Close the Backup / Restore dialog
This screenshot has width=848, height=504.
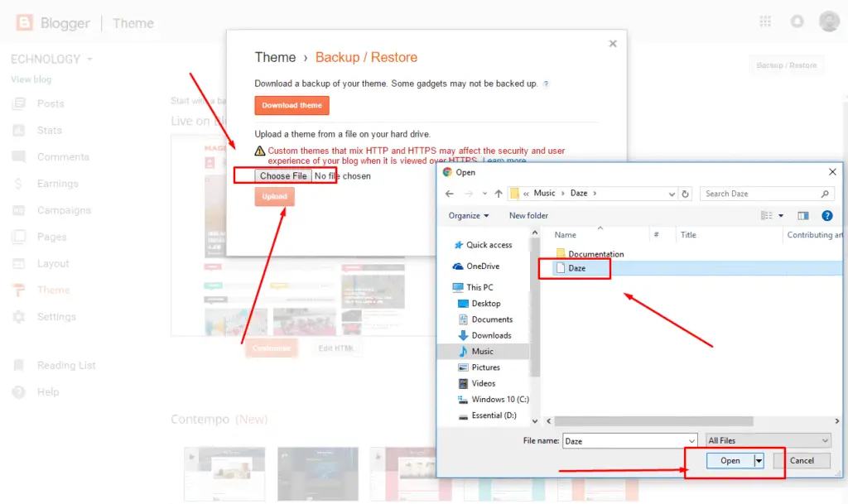pos(613,44)
